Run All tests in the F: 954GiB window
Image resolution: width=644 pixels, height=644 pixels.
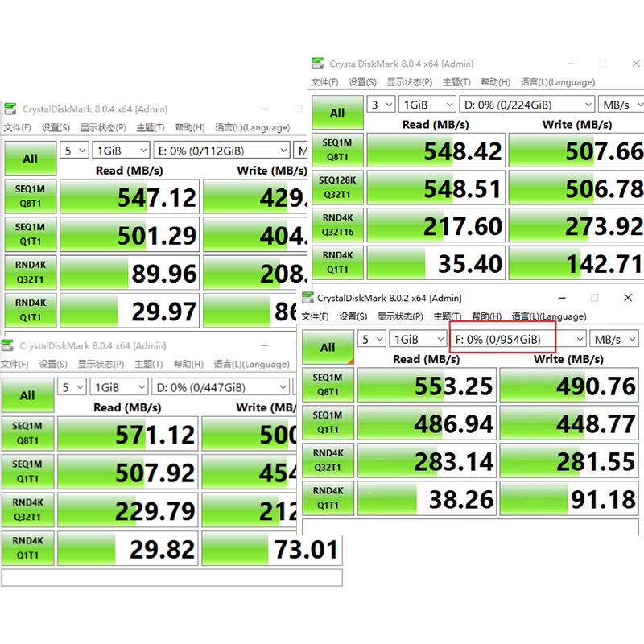pyautogui.click(x=328, y=348)
